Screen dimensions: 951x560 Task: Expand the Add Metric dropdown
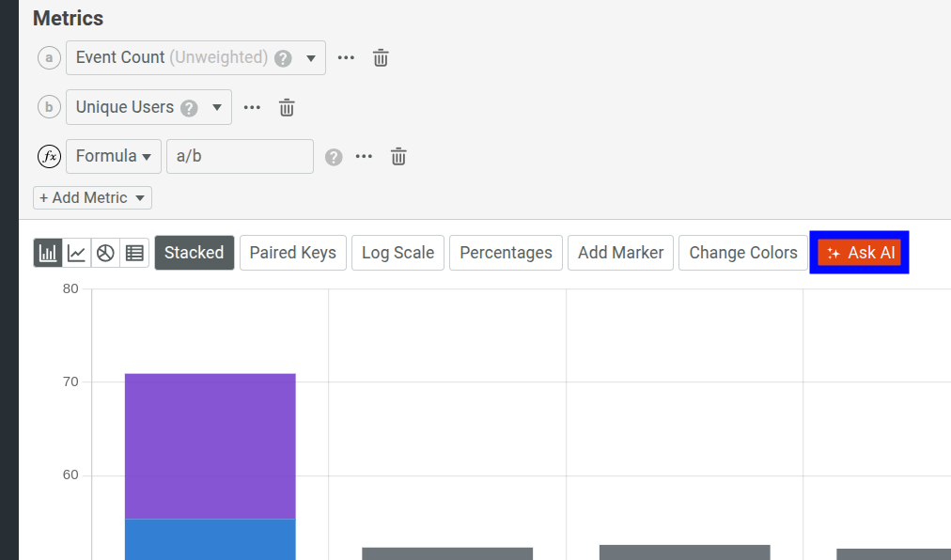[92, 197]
